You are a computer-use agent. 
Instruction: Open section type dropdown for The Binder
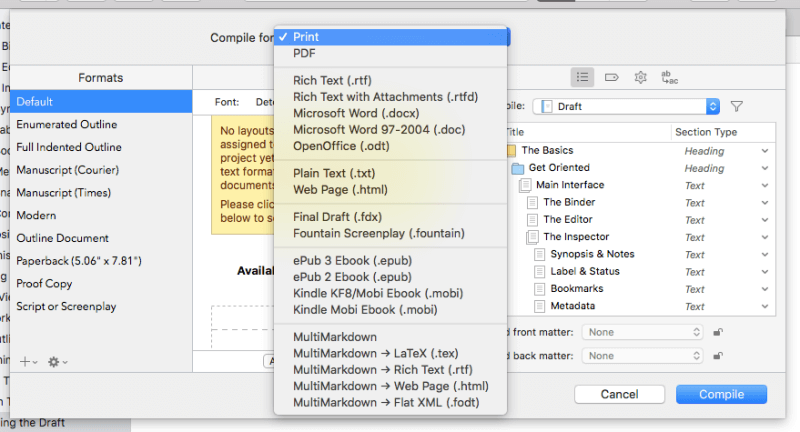pos(764,203)
